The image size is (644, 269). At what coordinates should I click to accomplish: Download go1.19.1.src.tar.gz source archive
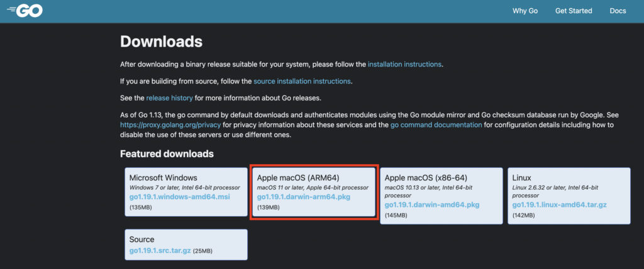[158, 251]
